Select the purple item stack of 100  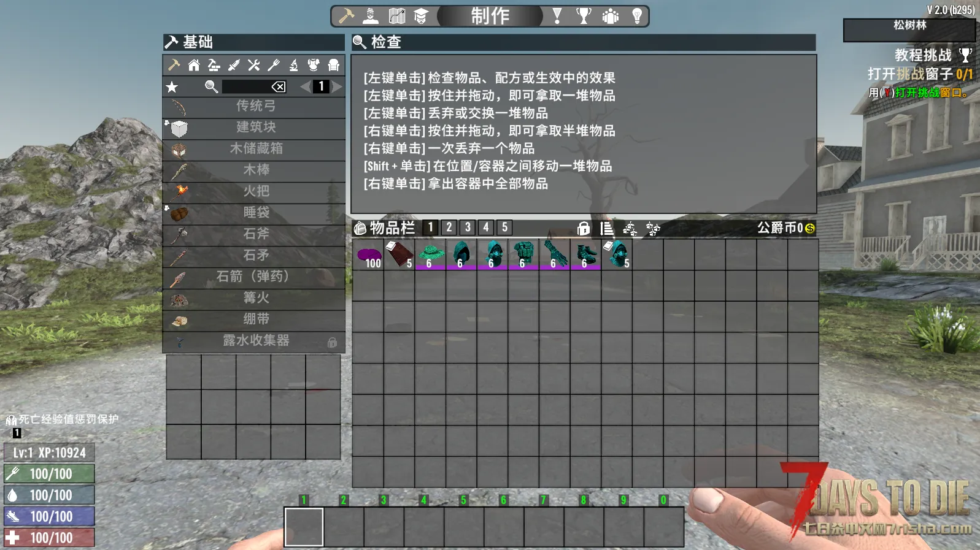click(368, 254)
